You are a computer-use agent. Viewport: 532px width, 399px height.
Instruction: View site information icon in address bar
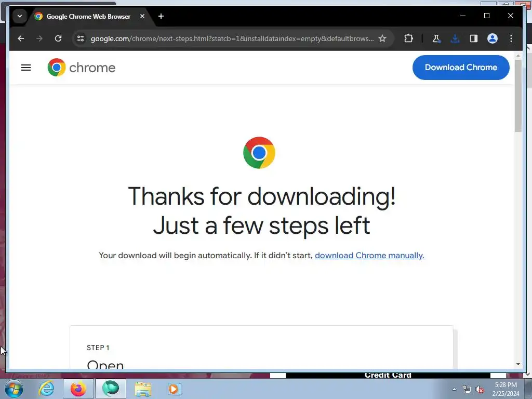point(81,38)
